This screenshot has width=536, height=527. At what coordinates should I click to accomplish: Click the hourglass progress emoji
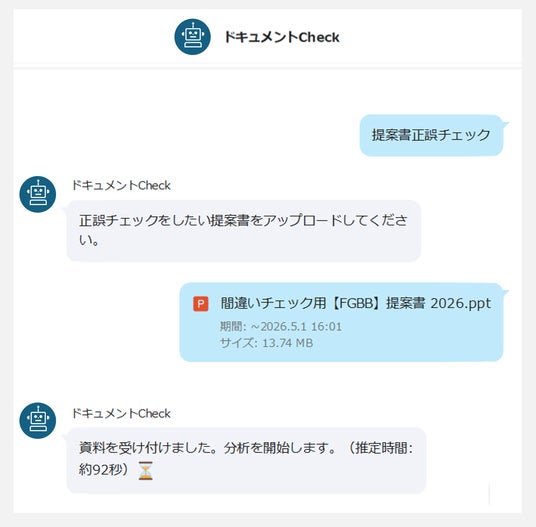tap(146, 470)
